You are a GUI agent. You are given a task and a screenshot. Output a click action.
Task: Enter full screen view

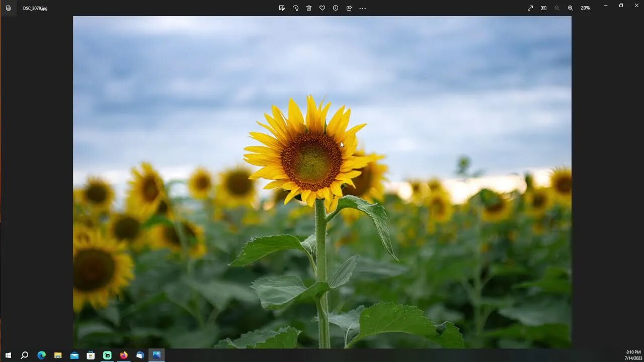[x=530, y=8]
